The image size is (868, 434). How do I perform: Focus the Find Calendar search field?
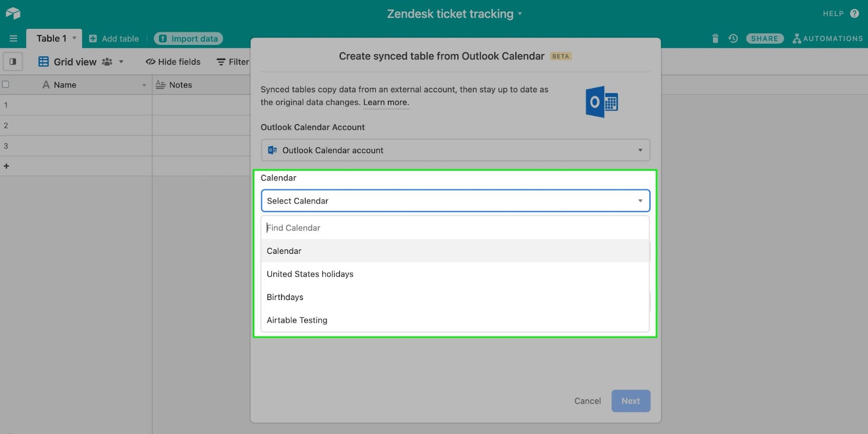[x=455, y=228]
